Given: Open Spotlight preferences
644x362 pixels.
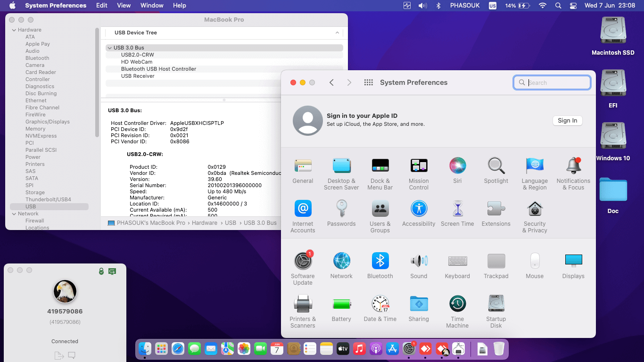Looking at the screenshot, I should 495,166.
